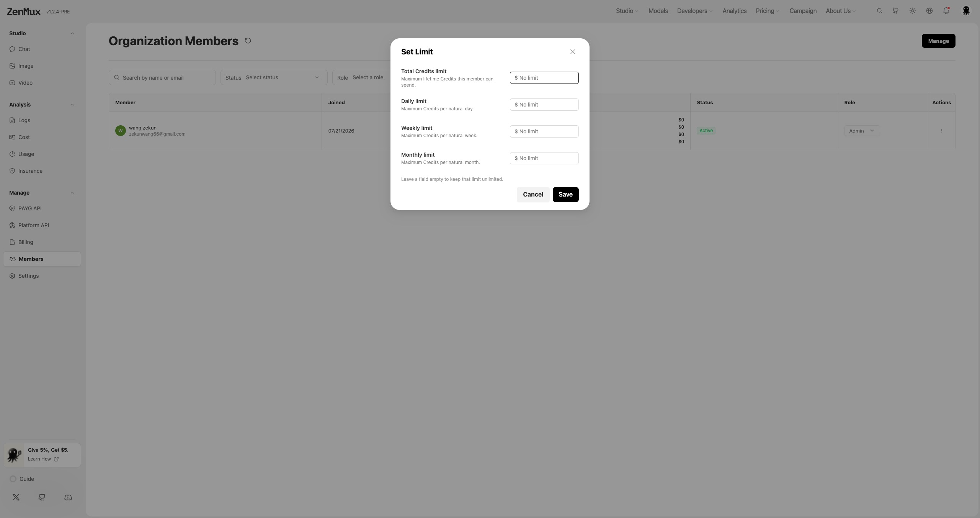This screenshot has width=980, height=518.
Task: Open Platform API page
Action: pyautogui.click(x=42, y=225)
